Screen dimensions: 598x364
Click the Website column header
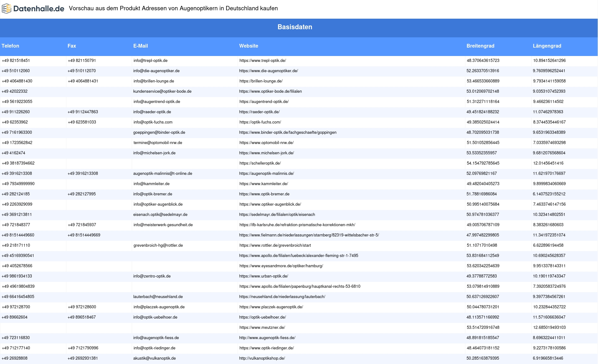pyautogui.click(x=249, y=46)
